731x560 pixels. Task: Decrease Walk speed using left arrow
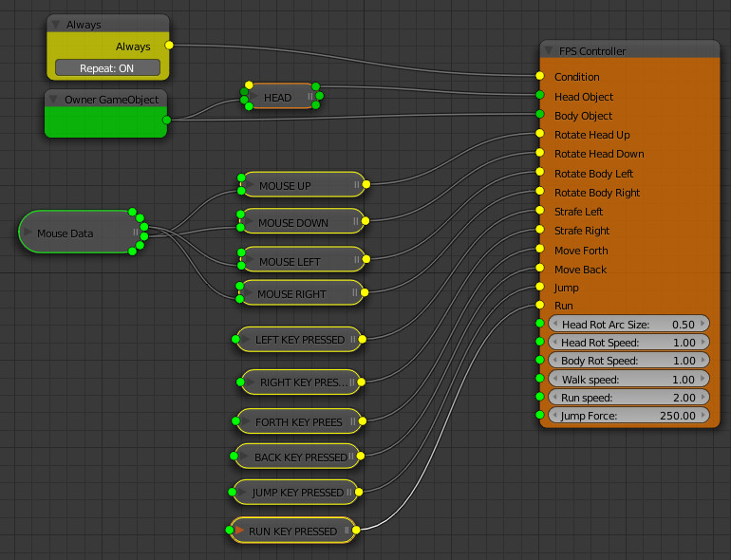coord(554,380)
